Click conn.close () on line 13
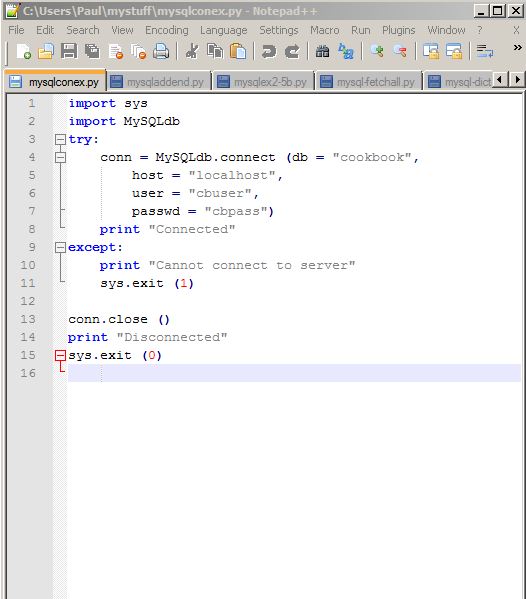The width and height of the screenshot is (526, 599). pyautogui.click(x=119, y=319)
